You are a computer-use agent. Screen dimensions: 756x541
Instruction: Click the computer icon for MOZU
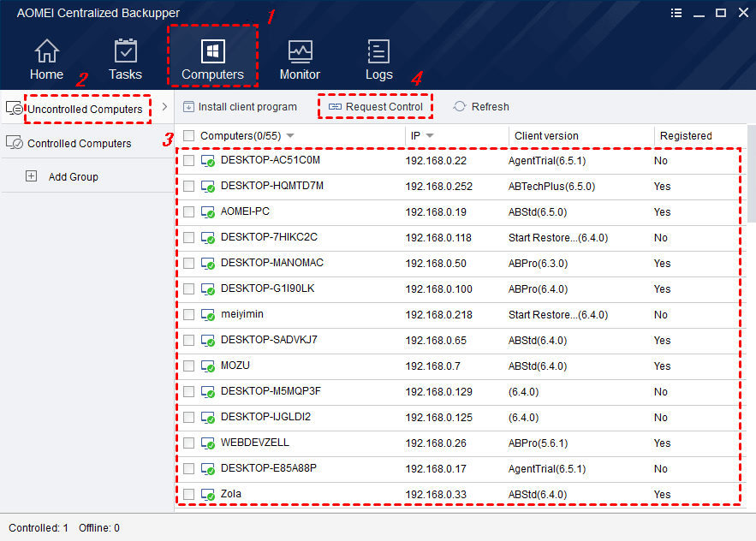point(208,366)
